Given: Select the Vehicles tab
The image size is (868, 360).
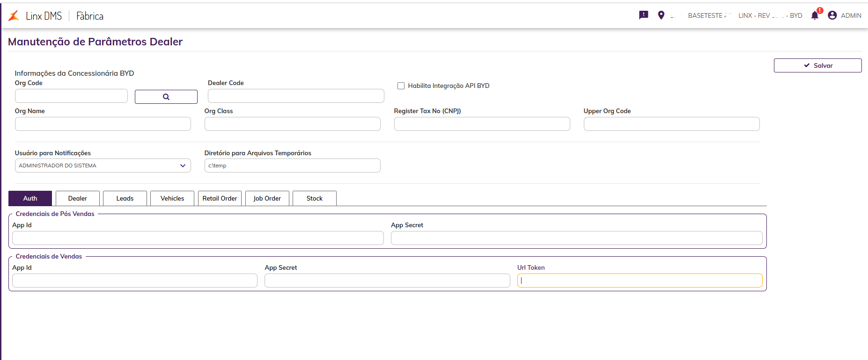Looking at the screenshot, I should [172, 198].
